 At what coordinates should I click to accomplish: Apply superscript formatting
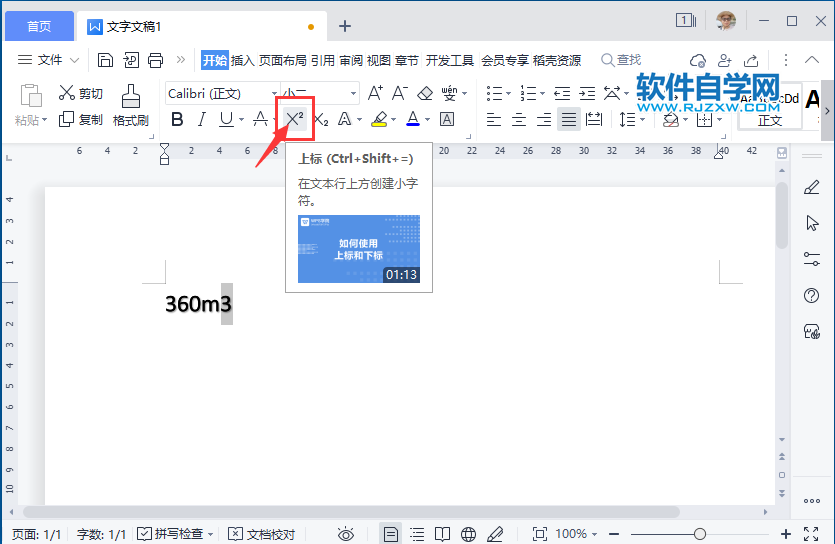(x=294, y=118)
